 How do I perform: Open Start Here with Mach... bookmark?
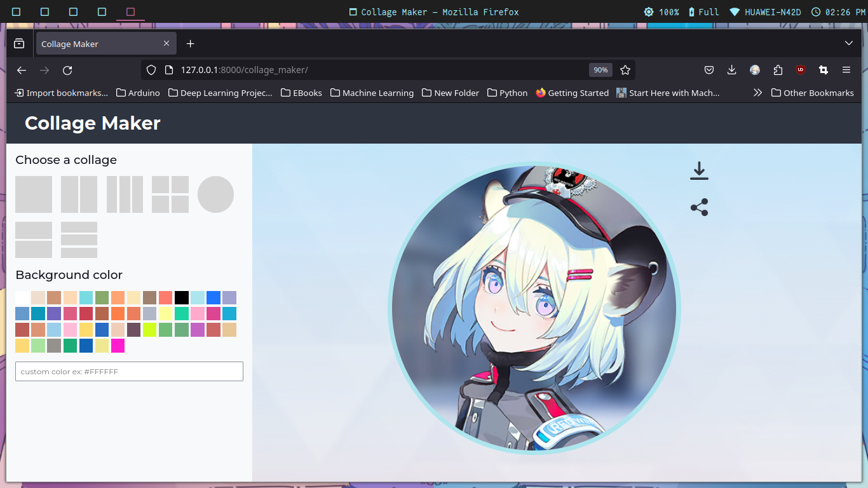tap(668, 93)
